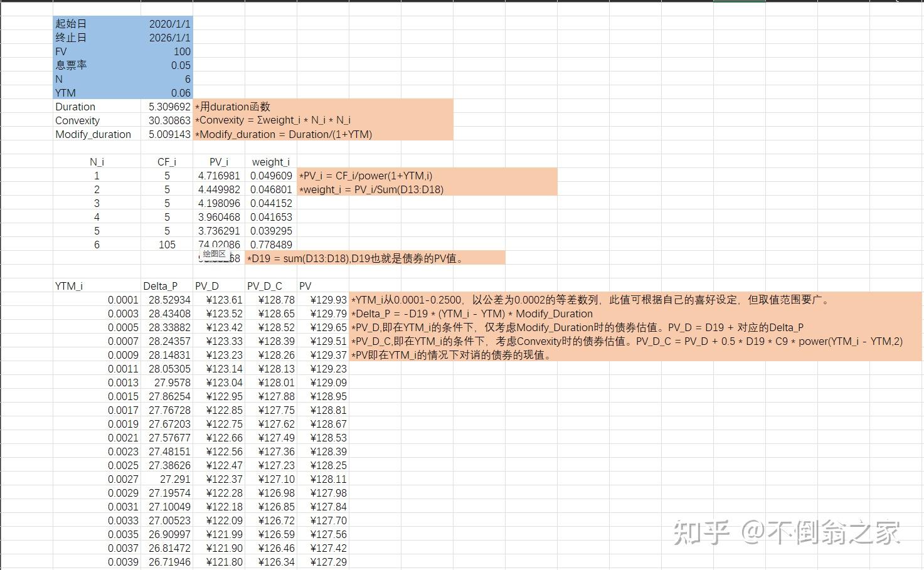
Task: Click the orange annotation explaining Delta_P formula
Action: [472, 314]
